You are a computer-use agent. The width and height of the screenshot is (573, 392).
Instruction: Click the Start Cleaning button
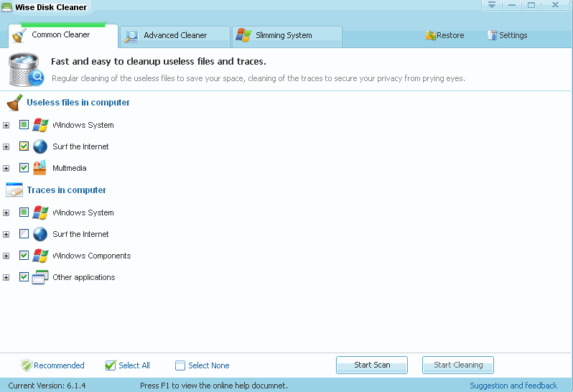click(x=458, y=365)
